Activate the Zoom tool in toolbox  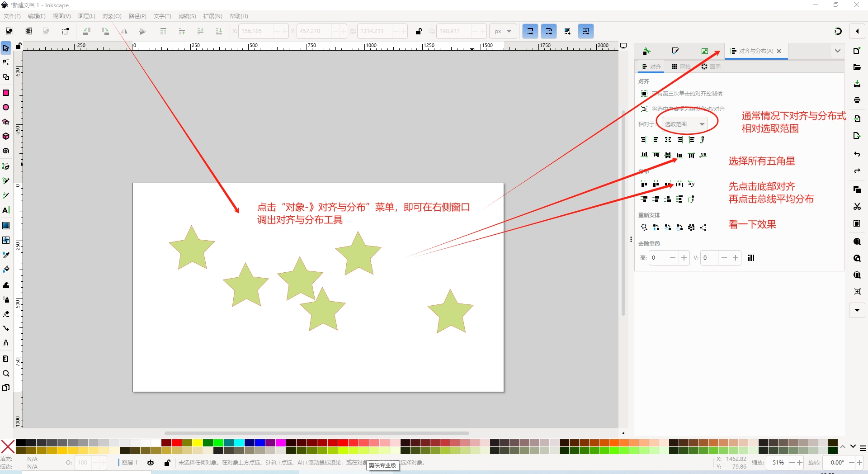coord(6,374)
